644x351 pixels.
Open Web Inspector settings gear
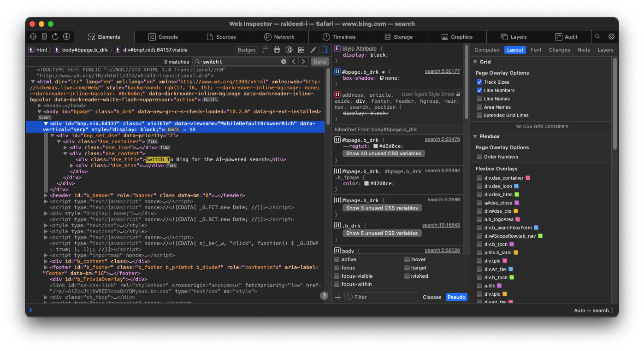pos(611,36)
